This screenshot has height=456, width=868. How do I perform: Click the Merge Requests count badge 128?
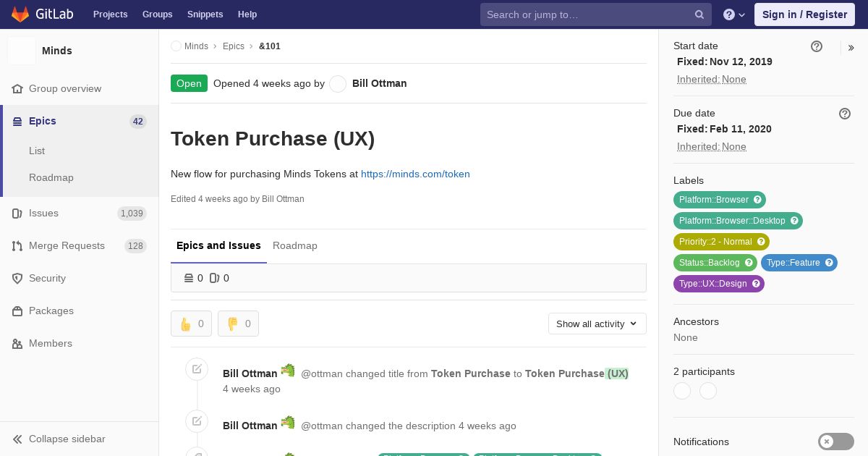[x=135, y=246]
